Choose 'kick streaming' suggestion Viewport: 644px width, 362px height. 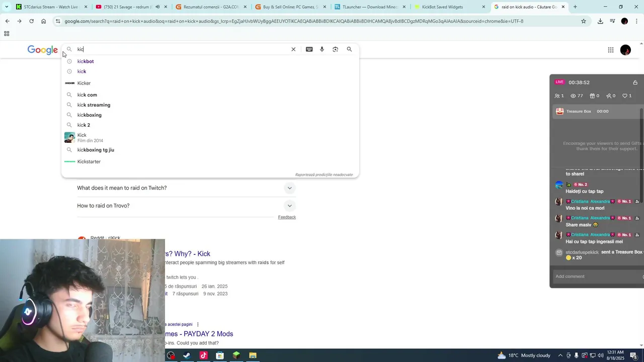point(210,105)
